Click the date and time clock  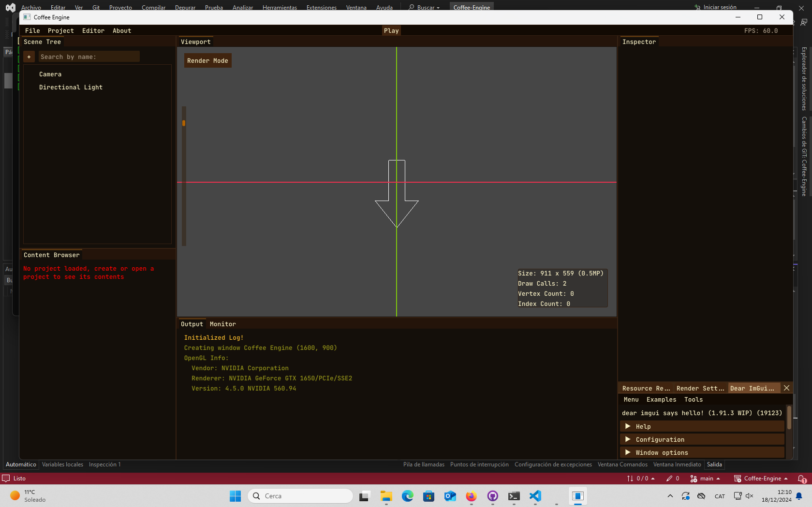pos(776,496)
